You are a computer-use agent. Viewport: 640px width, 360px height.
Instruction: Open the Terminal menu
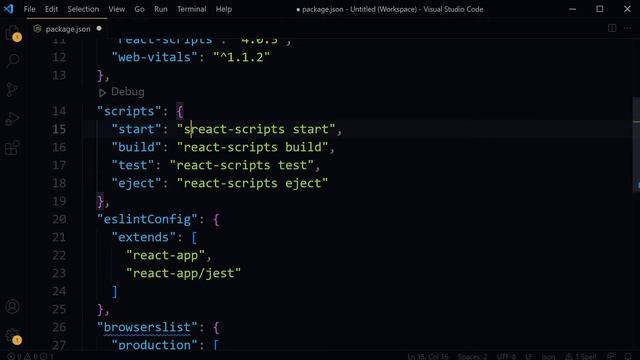click(x=191, y=9)
